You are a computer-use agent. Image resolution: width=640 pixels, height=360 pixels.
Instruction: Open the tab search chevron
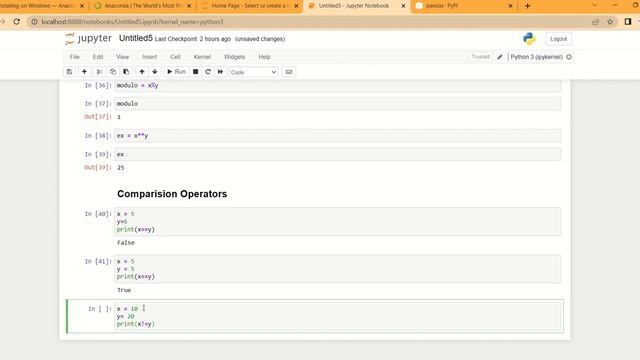(594, 5)
